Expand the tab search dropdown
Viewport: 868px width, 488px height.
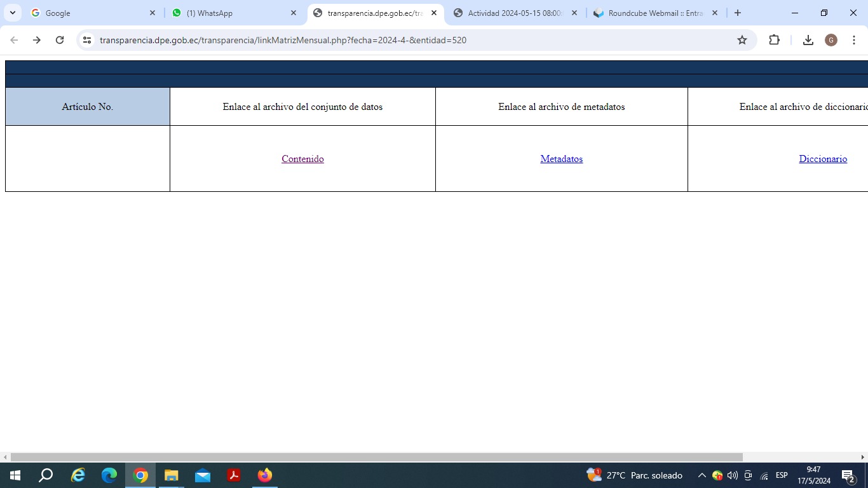tap(12, 13)
